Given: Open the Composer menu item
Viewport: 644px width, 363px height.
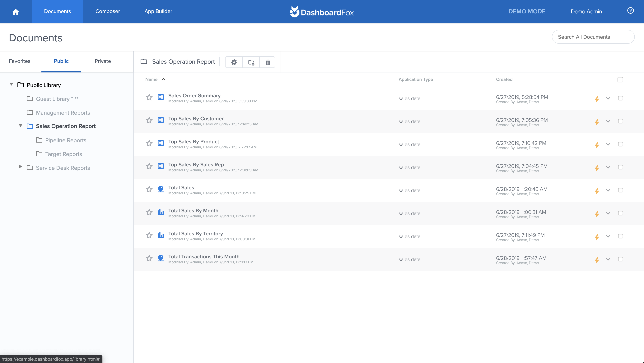Looking at the screenshot, I should pyautogui.click(x=108, y=11).
